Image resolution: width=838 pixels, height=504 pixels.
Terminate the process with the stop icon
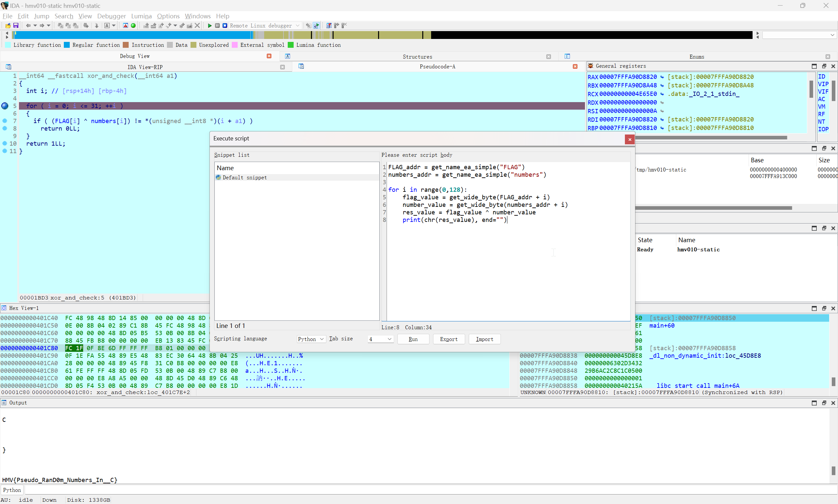tap(225, 26)
